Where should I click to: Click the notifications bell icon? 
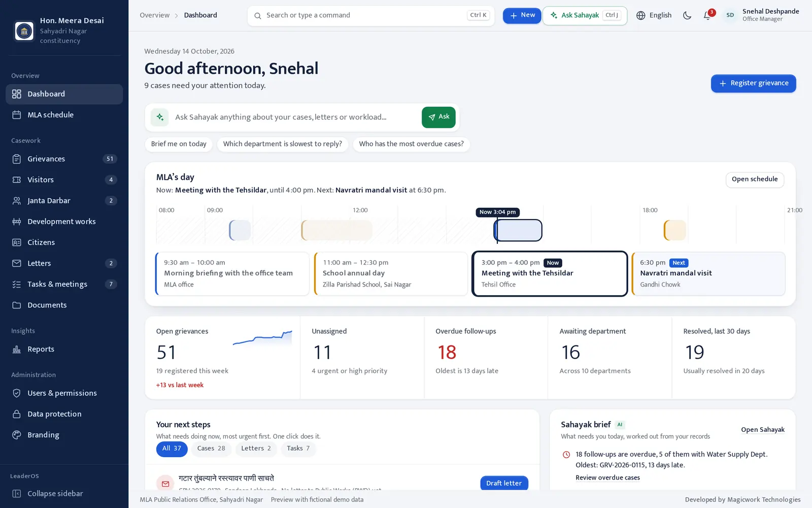tap(707, 15)
